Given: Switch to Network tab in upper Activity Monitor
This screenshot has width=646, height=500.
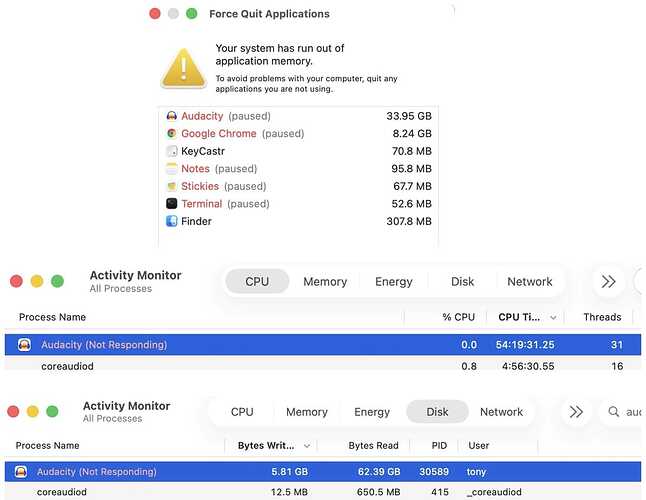Looking at the screenshot, I should (x=529, y=281).
